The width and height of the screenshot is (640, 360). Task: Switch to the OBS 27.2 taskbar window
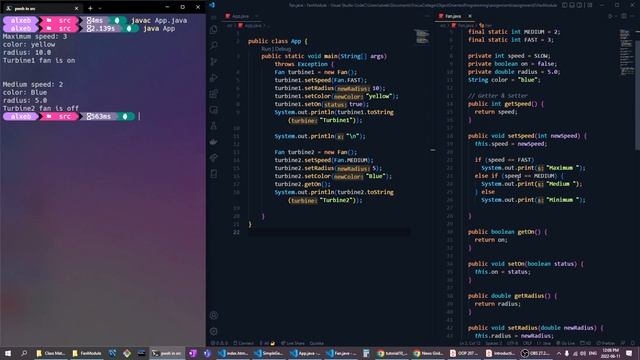536,353
